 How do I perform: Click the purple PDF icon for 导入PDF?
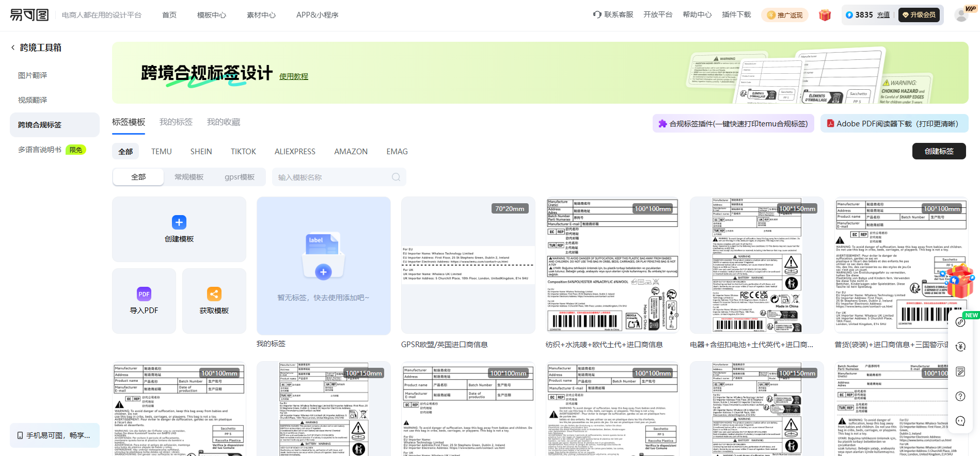click(x=144, y=294)
